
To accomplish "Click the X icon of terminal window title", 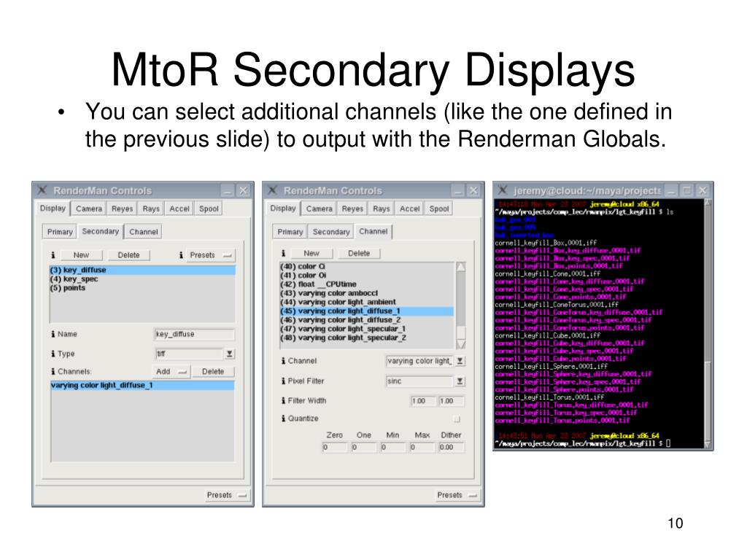I will 503,190.
